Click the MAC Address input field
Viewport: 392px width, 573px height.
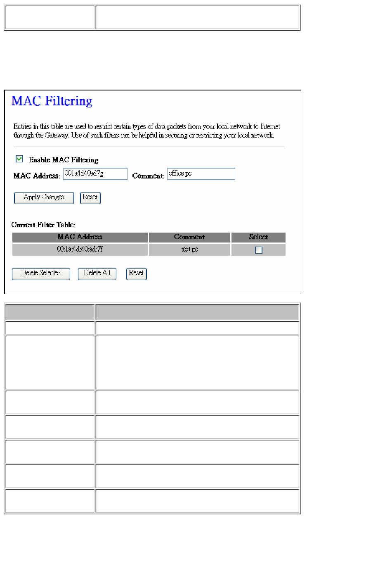click(95, 174)
